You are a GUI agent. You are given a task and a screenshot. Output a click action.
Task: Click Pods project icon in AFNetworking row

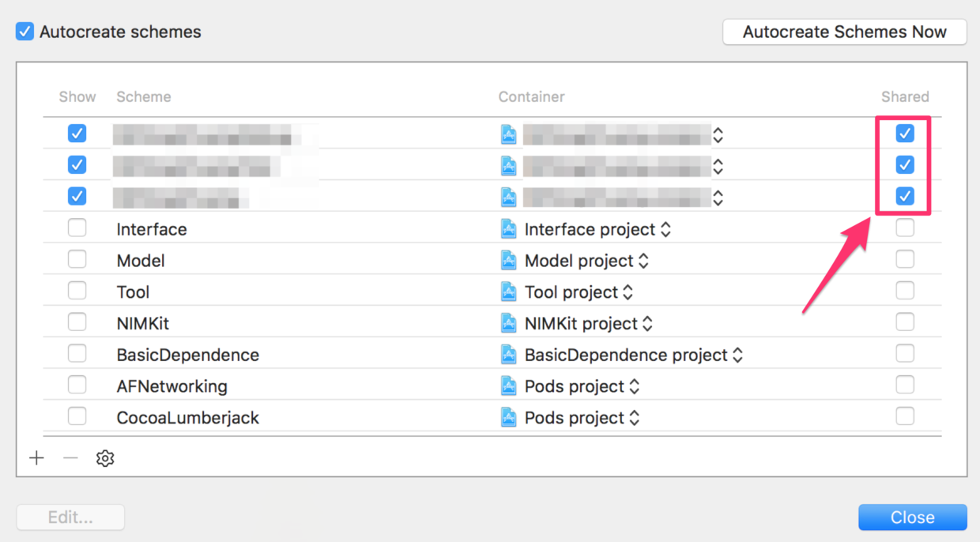coord(509,386)
